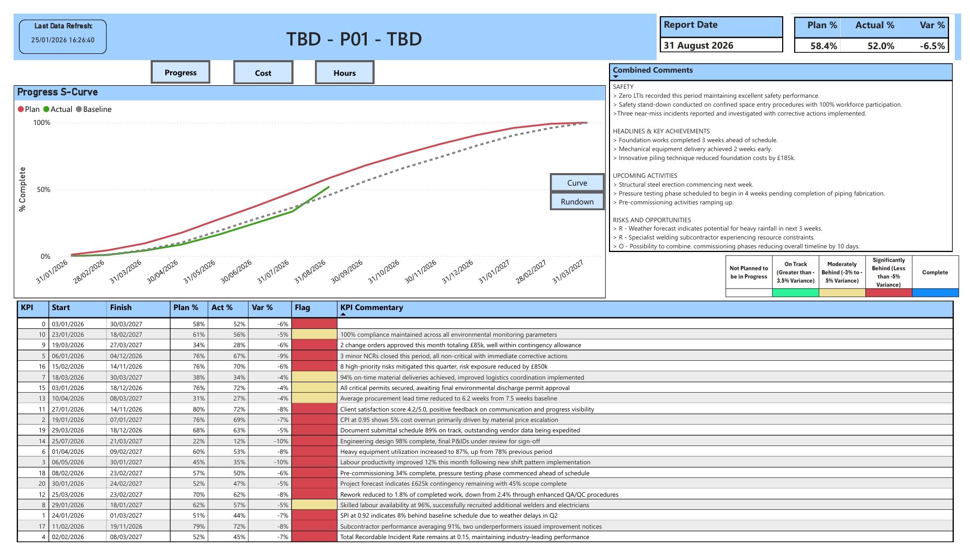The width and height of the screenshot is (970, 560).
Task: Click the red Significantly Behind legend swatch
Action: [x=889, y=294]
